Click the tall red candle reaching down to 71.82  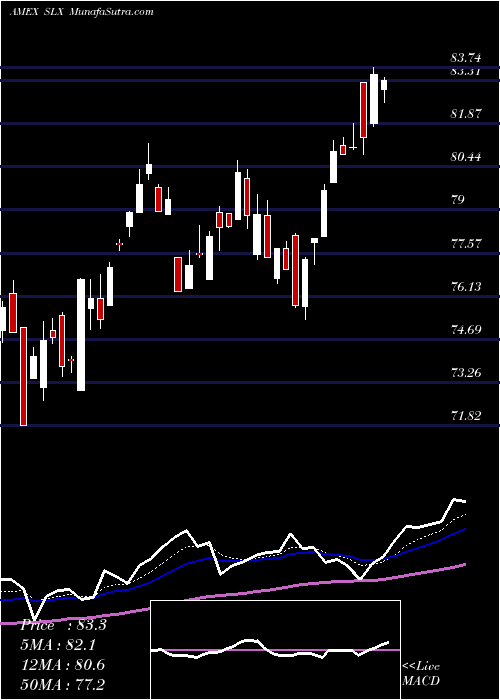coord(23,376)
